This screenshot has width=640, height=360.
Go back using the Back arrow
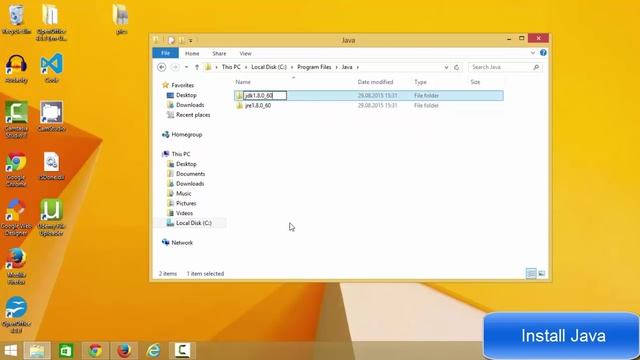[x=162, y=67]
